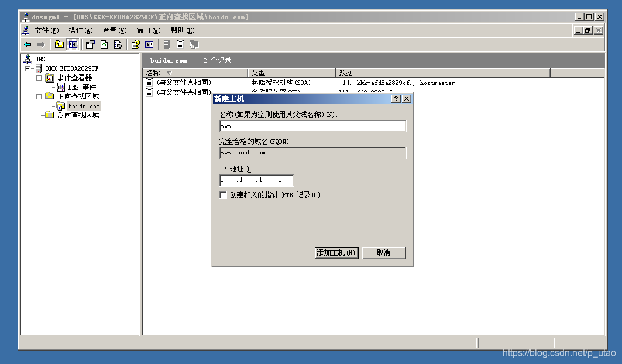Click the Forward arrow in the toolbar
The image size is (622, 364).
click(41, 44)
